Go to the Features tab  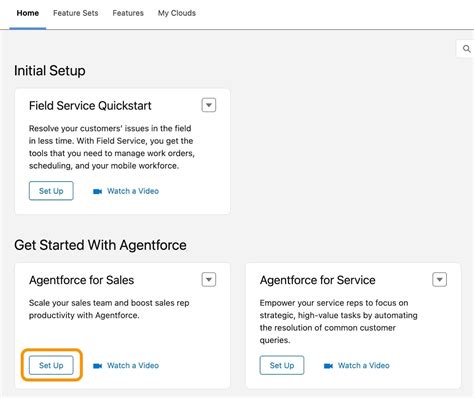[x=128, y=13]
